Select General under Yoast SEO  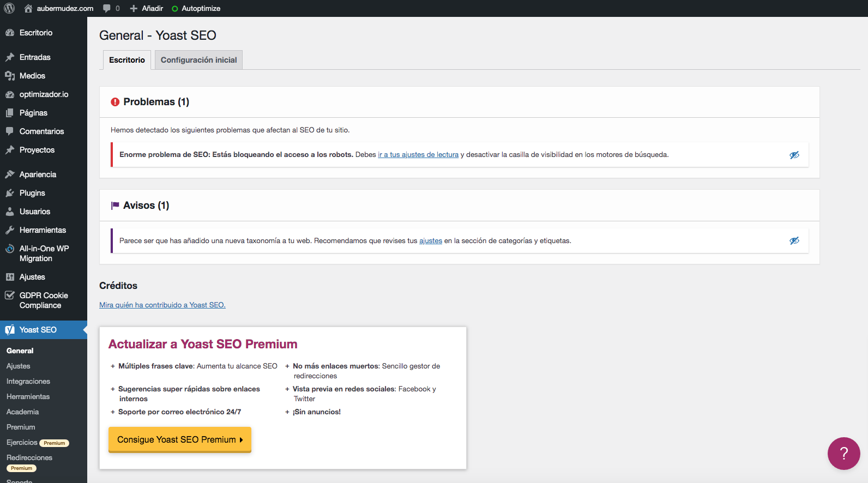point(20,351)
